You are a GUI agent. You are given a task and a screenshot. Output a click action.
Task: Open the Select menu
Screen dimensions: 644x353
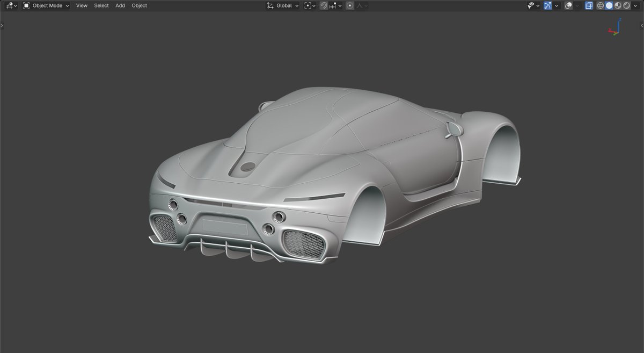coord(101,5)
